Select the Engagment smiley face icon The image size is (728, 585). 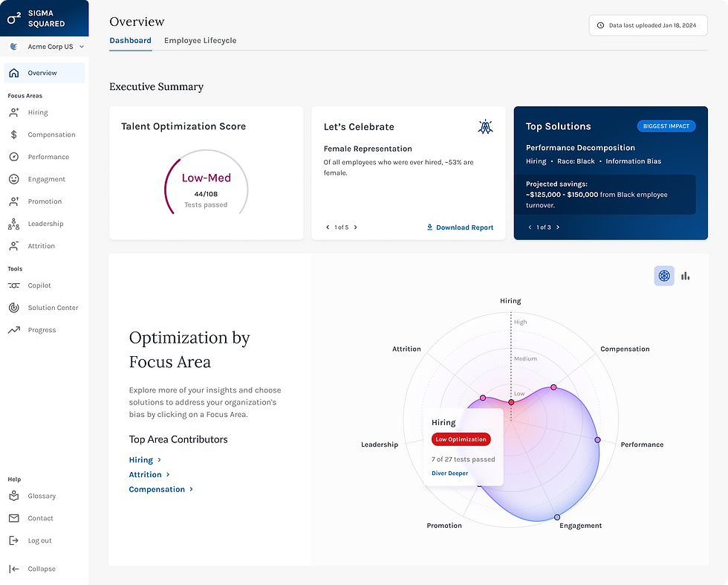[x=16, y=178]
